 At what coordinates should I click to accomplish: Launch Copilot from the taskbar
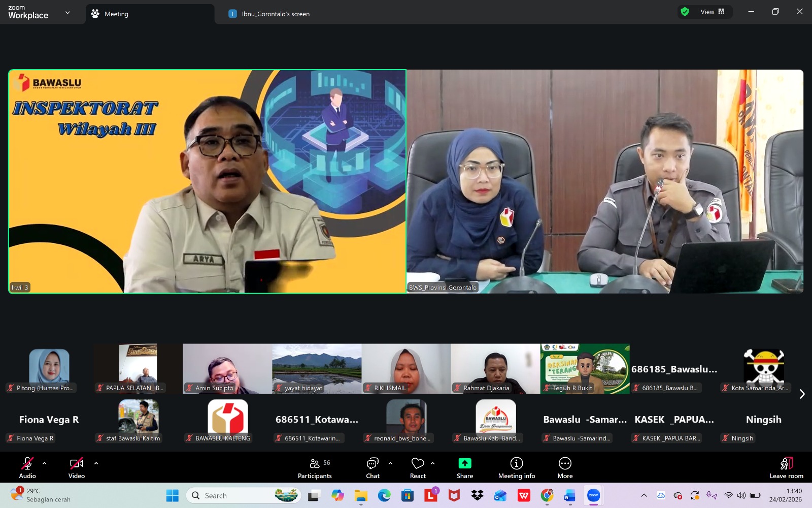tap(337, 495)
